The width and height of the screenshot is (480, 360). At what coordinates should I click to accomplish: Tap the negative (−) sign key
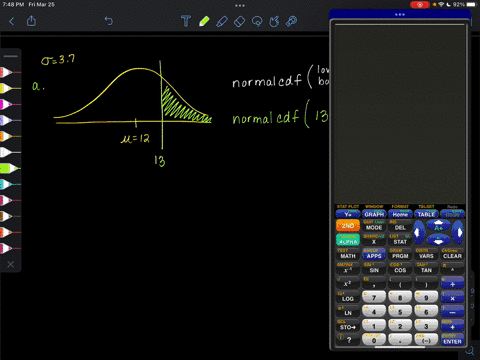point(426,340)
